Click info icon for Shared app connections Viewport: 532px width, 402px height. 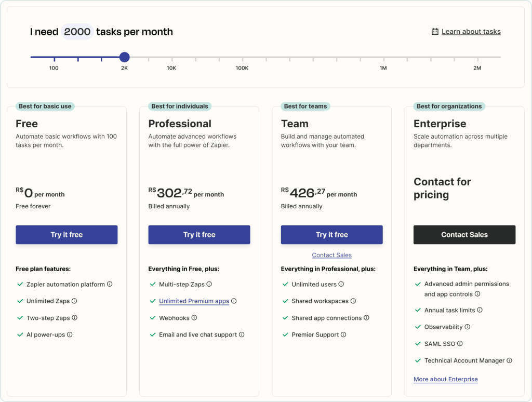[366, 317]
